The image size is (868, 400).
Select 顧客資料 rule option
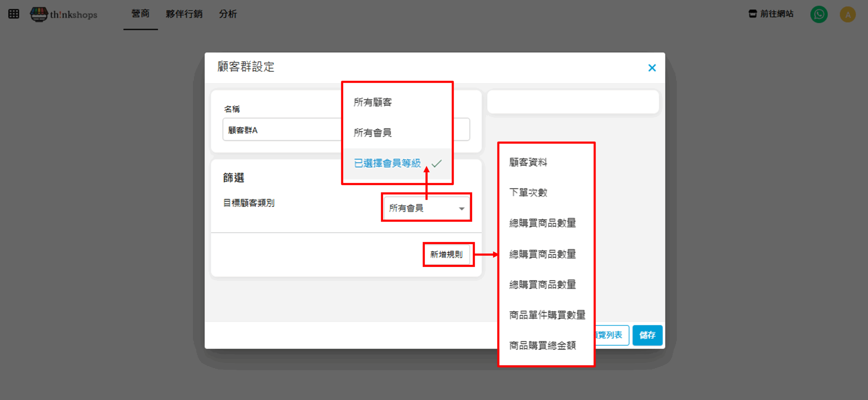528,162
